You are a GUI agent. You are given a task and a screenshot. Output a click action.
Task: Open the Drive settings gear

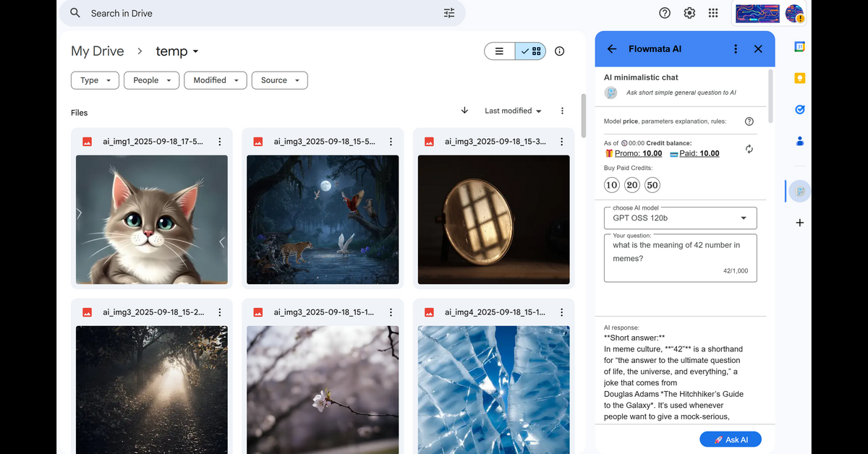tap(689, 13)
